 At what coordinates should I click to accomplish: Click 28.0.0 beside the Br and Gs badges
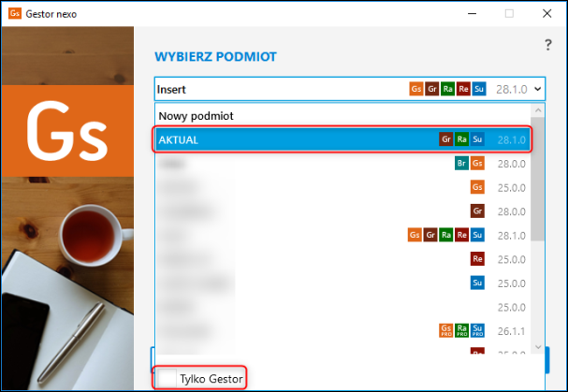(511, 164)
